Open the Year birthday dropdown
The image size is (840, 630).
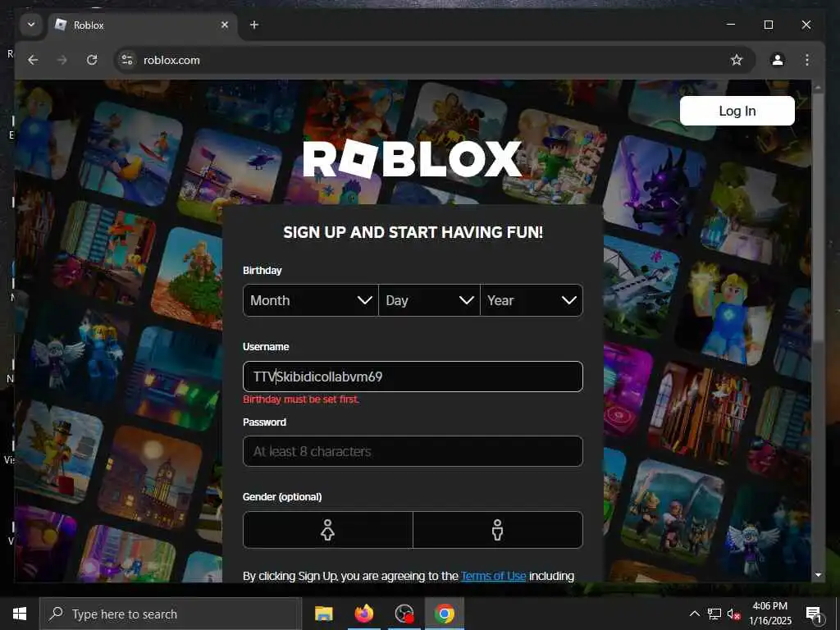[532, 300]
